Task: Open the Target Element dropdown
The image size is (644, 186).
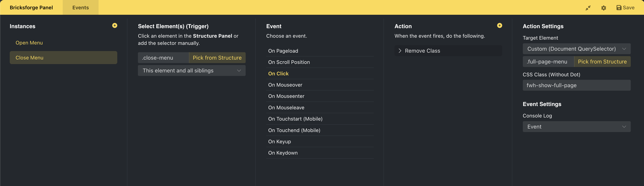Action: click(x=576, y=49)
